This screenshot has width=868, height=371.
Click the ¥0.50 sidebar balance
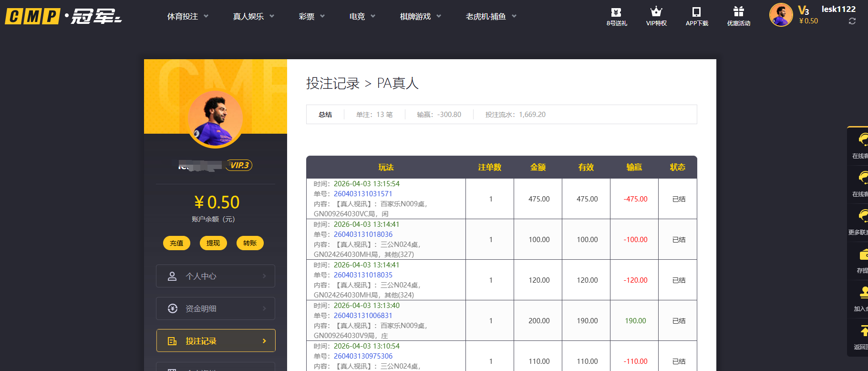[217, 202]
